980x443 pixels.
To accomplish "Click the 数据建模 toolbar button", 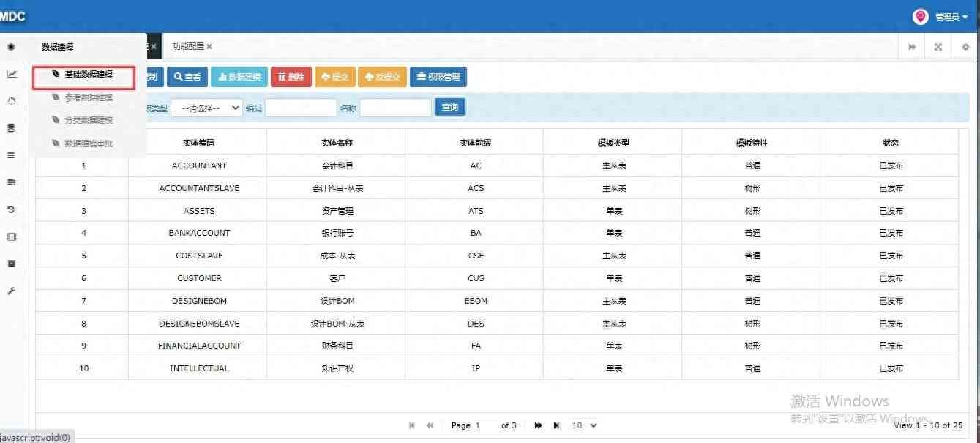I will (239, 77).
